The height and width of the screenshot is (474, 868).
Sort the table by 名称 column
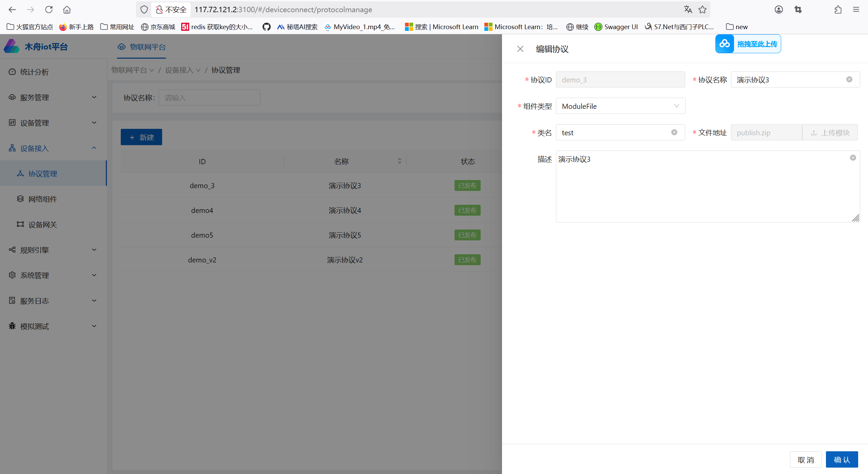(x=399, y=161)
